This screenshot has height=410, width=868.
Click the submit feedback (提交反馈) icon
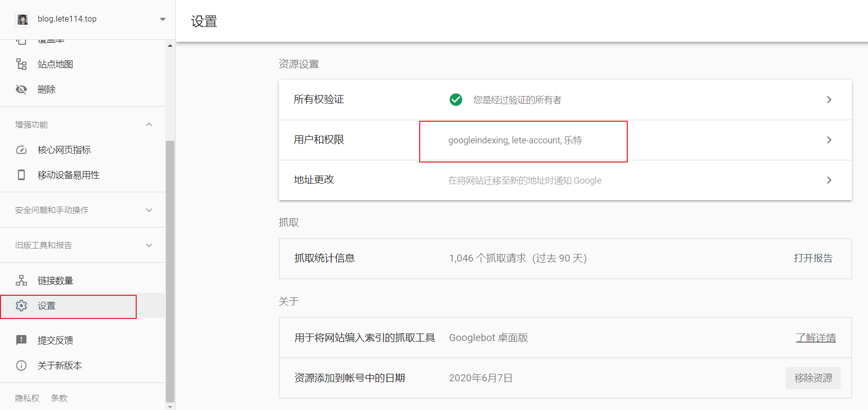[x=21, y=341]
